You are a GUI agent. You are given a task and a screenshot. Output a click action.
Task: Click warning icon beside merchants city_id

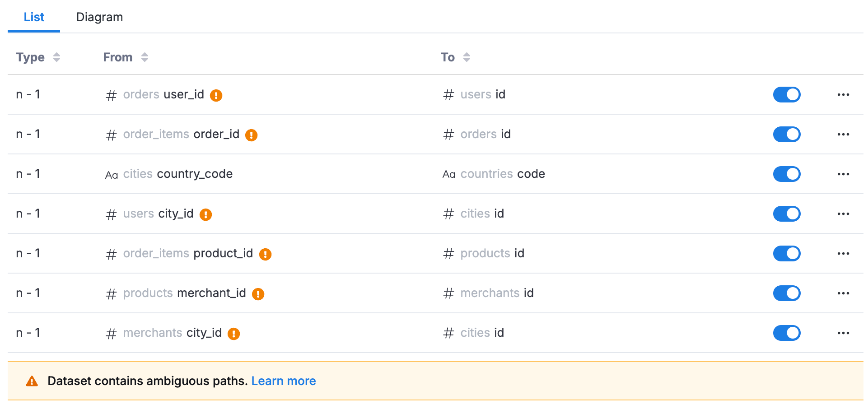tap(233, 334)
